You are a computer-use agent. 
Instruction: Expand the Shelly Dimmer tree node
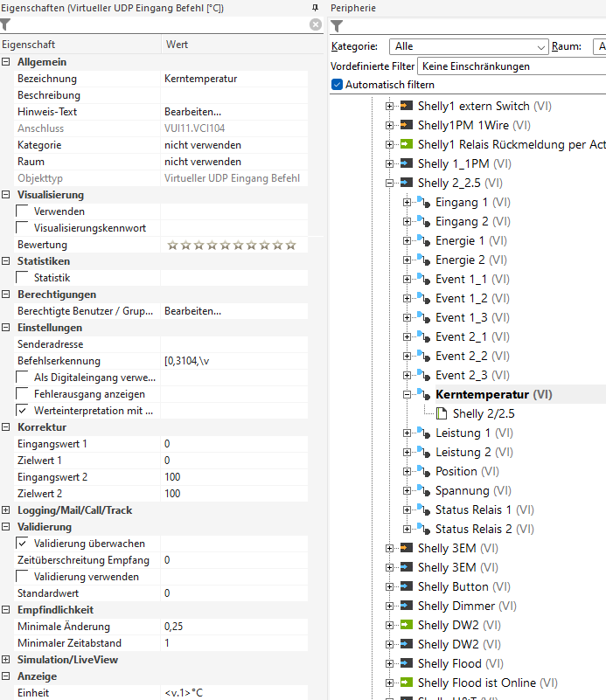[389, 606]
